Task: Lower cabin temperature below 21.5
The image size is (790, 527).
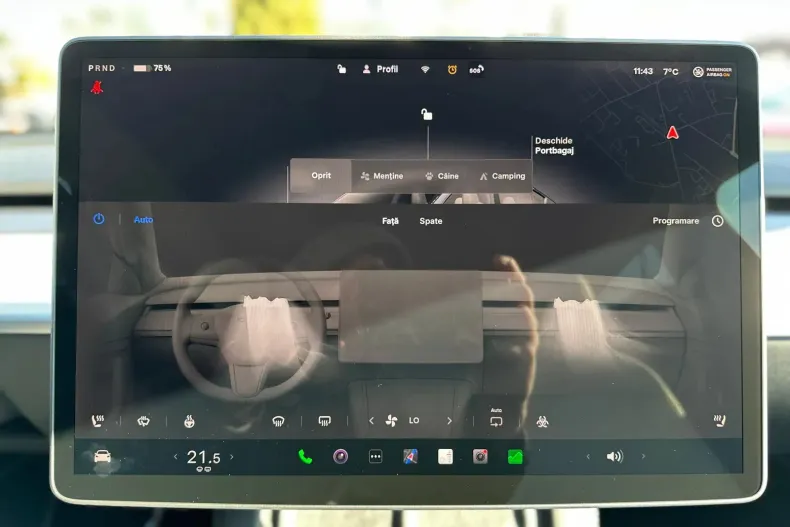Action: [176, 457]
